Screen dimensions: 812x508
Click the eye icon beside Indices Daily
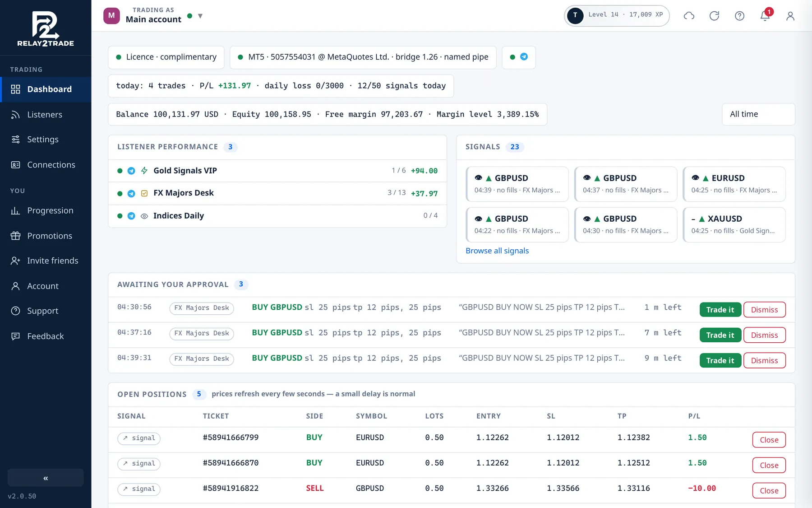coord(144,216)
